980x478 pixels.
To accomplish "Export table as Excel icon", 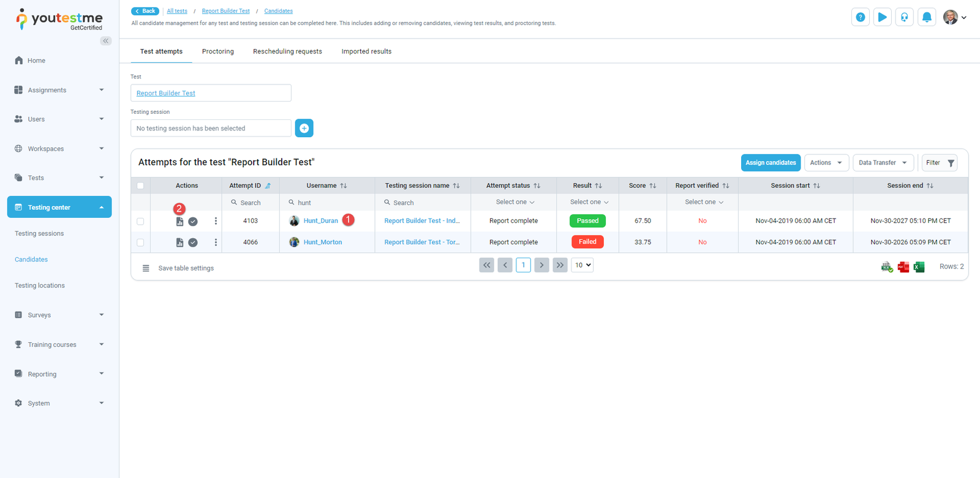I will (x=919, y=267).
